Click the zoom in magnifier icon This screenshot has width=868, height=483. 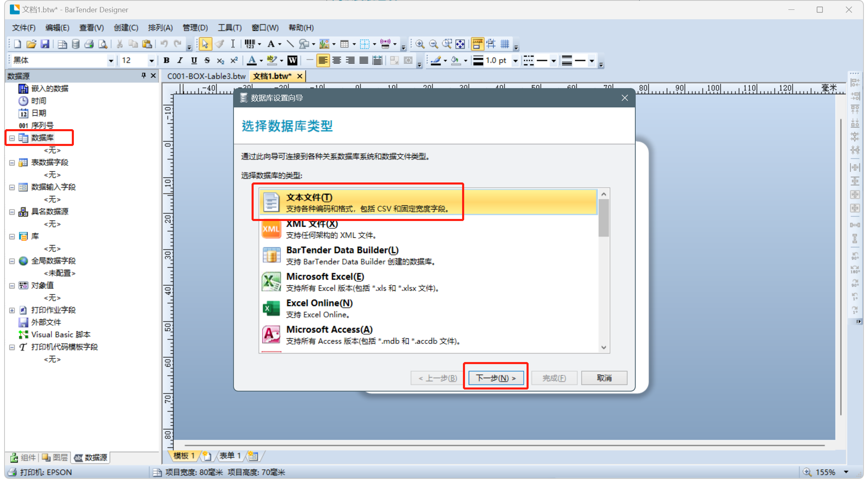pos(419,44)
